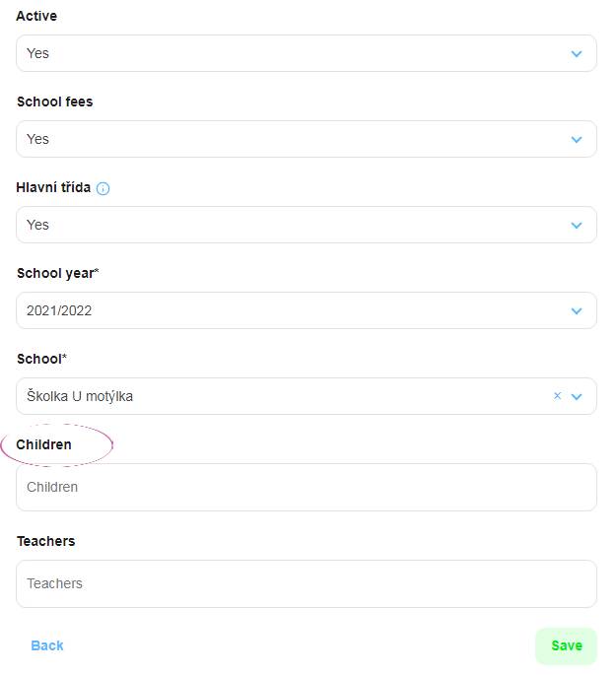
Task: Open the School fees dropdown showing Yes
Action: point(307,139)
